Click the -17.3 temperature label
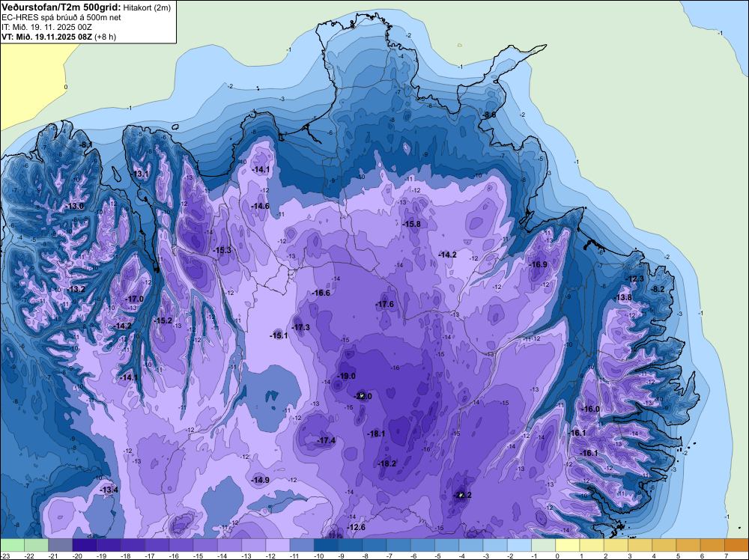This screenshot has height=560, width=749. [x=300, y=327]
